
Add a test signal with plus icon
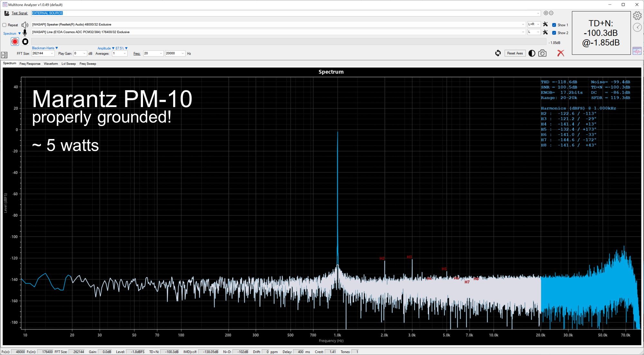(x=546, y=13)
